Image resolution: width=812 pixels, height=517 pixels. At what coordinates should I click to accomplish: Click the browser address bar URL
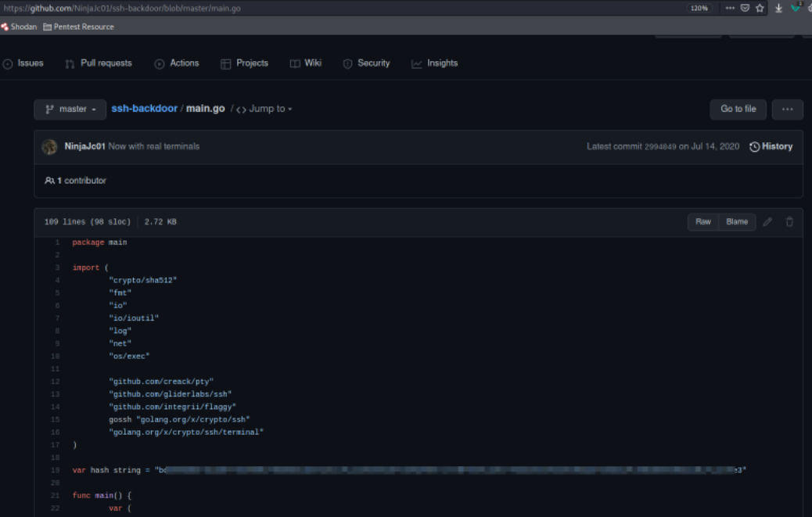pyautogui.click(x=122, y=9)
